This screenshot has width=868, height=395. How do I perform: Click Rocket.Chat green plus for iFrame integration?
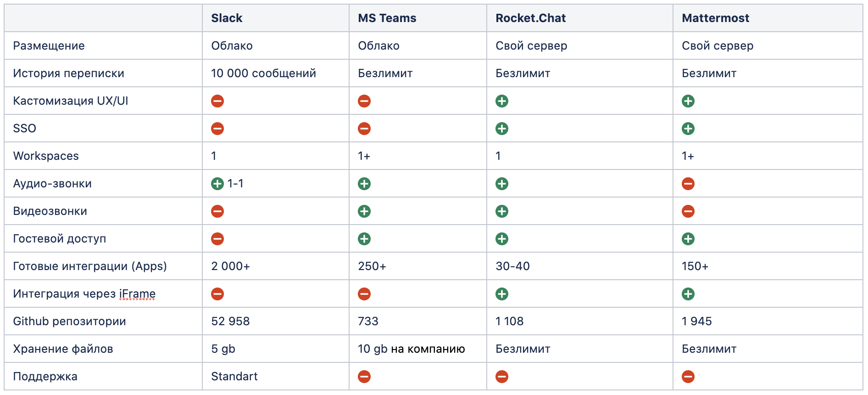(502, 294)
